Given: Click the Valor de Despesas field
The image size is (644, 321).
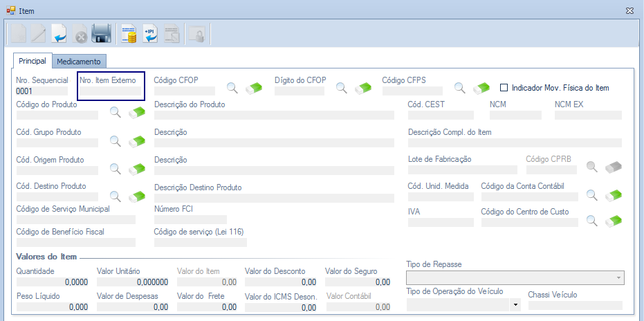Looking at the screenshot, I should (133, 306).
